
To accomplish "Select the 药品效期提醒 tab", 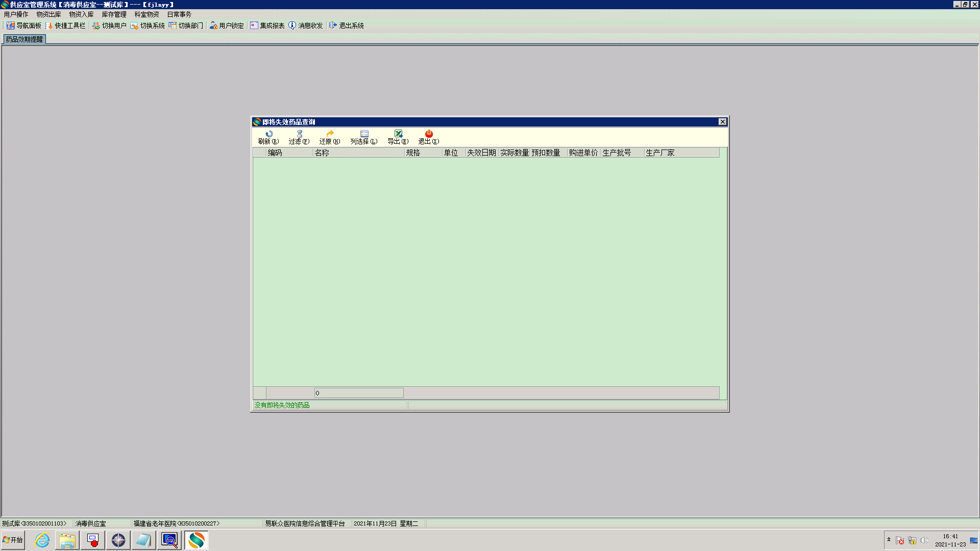I will click(x=24, y=39).
